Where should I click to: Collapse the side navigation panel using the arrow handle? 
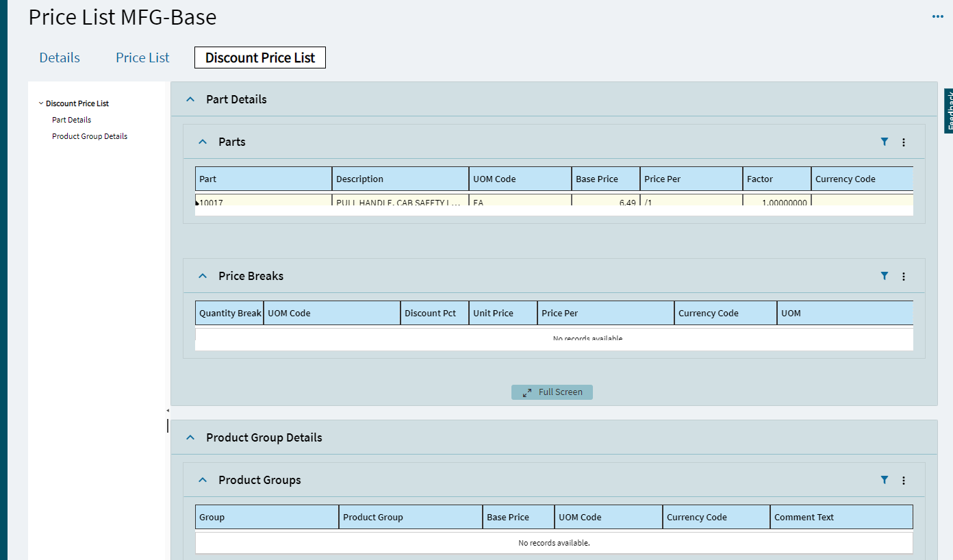pos(168,410)
